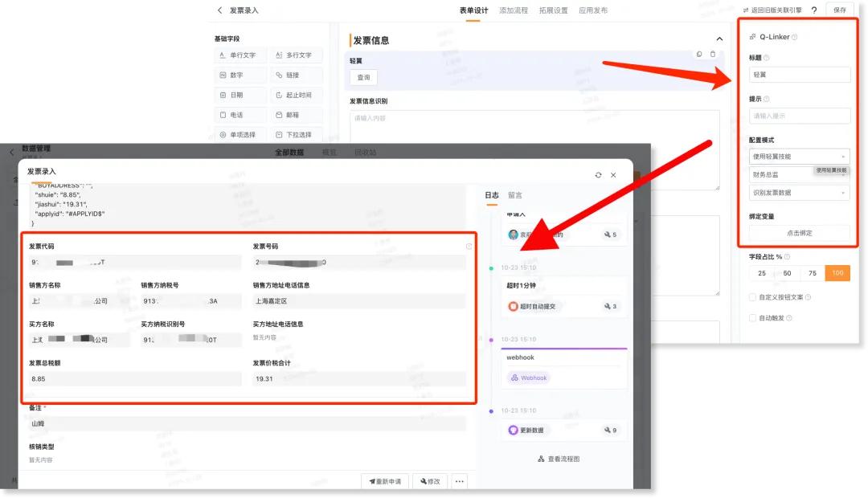This screenshot has height=498, width=868.
Task: Open the 查看流程图 link
Action: click(559, 459)
